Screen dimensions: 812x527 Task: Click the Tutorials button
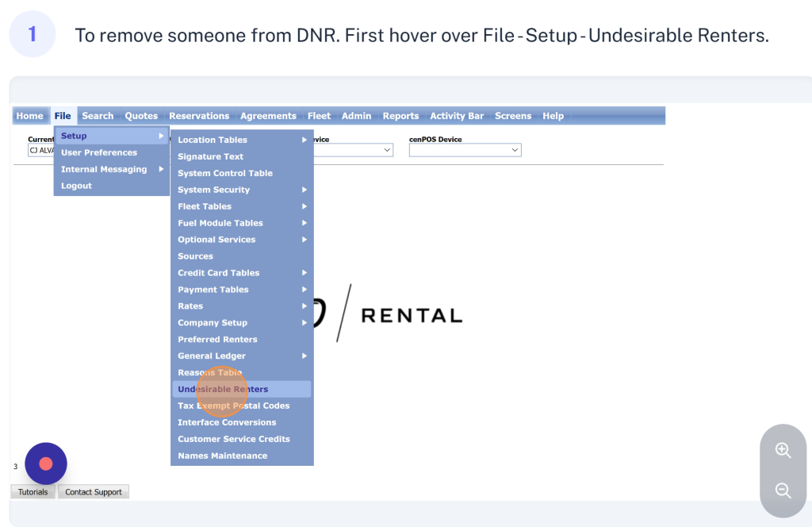pyautogui.click(x=33, y=492)
